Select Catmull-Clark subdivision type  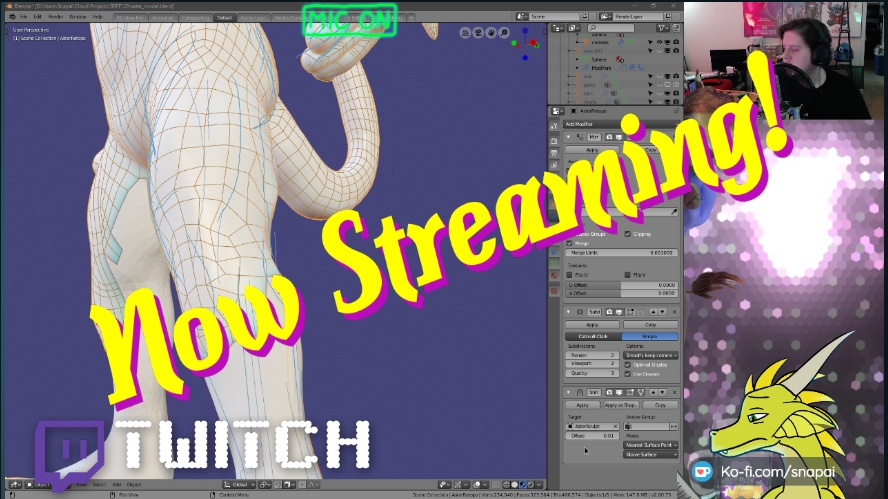593,336
